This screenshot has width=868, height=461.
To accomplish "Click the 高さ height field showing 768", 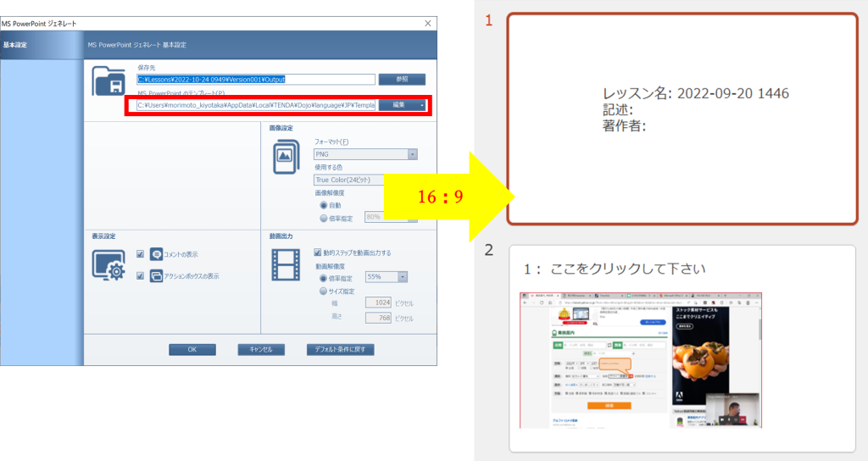I will (x=379, y=318).
